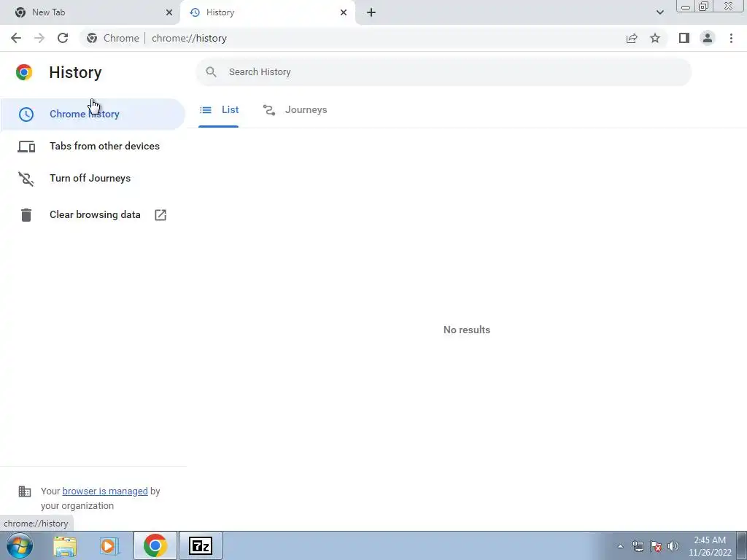The width and height of the screenshot is (747, 560).
Task: Click the Chrome site info chip
Action: coord(113,38)
